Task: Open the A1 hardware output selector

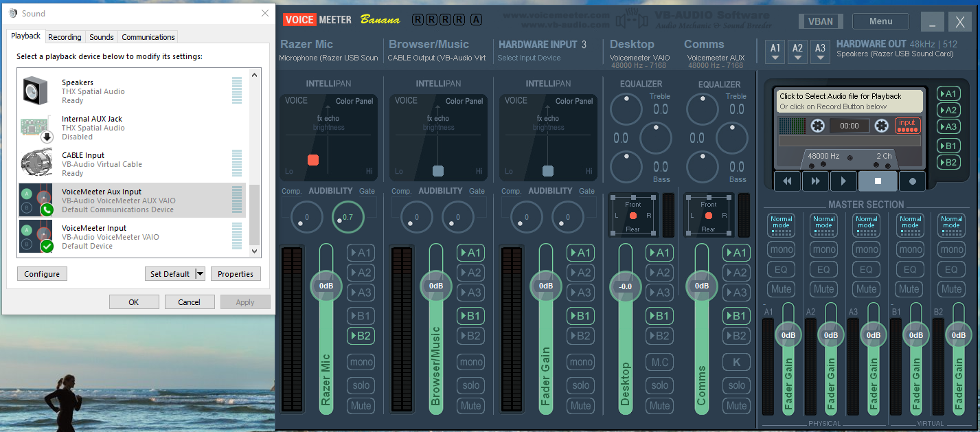Action: 775,51
